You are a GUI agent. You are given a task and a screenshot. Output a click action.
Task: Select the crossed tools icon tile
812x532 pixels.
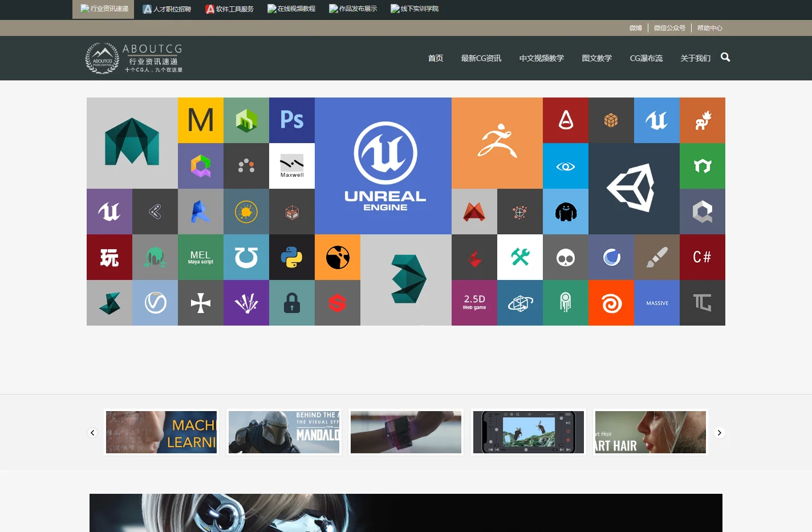[520, 257]
